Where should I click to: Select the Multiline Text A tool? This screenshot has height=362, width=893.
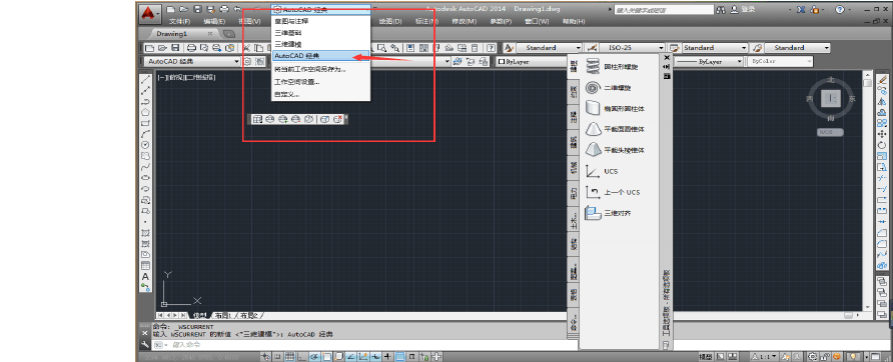tap(146, 277)
